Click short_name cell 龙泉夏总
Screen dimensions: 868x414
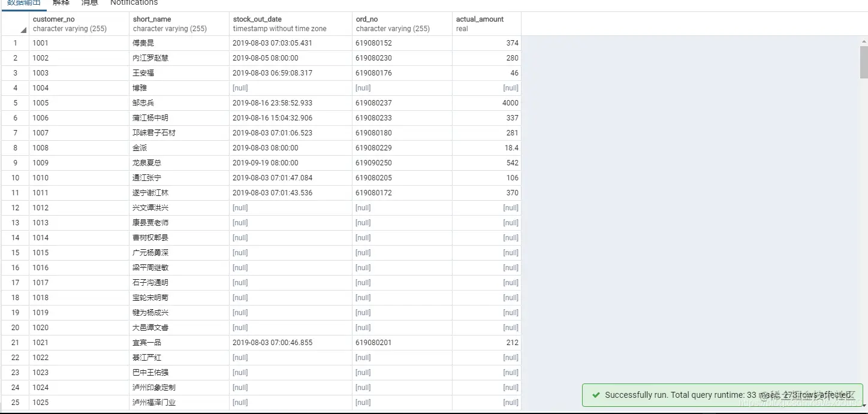click(179, 163)
